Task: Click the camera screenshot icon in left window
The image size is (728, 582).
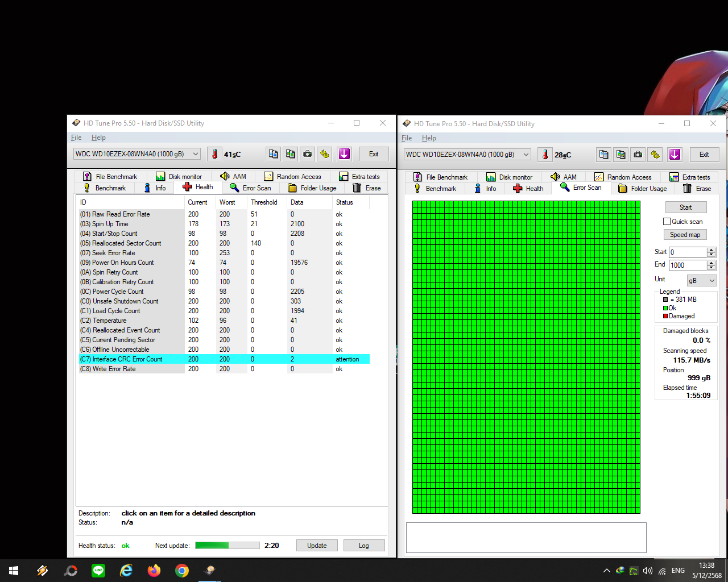Action: pyautogui.click(x=307, y=154)
